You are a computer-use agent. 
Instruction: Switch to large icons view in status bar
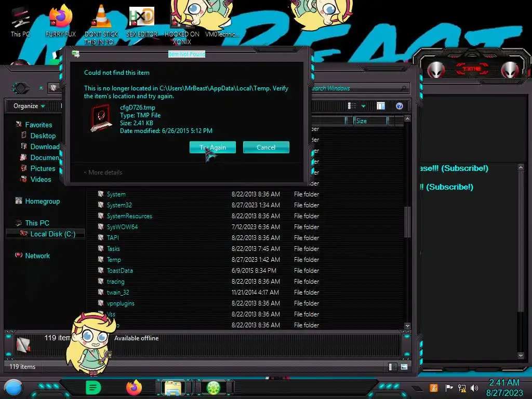404,367
